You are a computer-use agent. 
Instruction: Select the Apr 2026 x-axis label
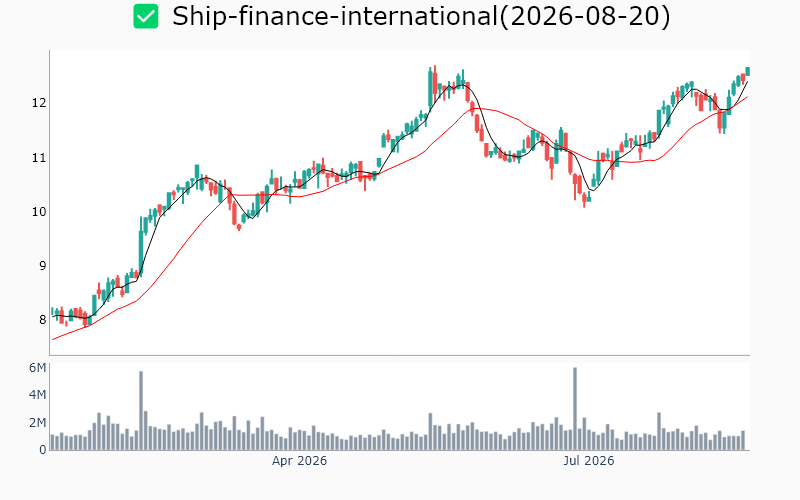click(299, 461)
